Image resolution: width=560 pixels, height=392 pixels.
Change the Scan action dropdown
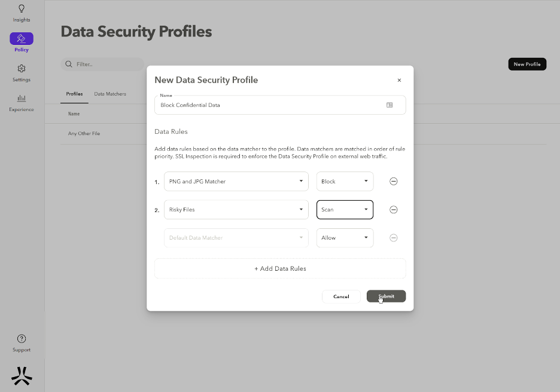click(345, 210)
